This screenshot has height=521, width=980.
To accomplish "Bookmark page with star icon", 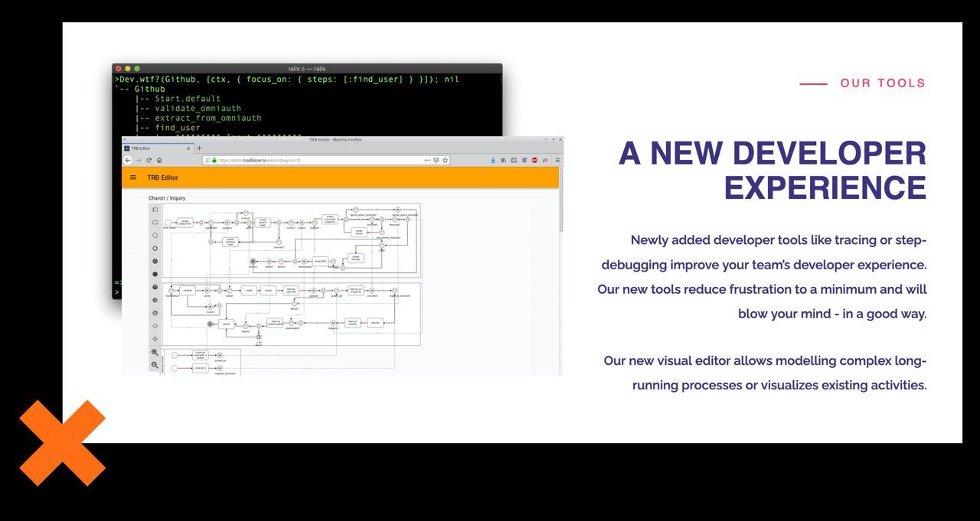I will pos(446,160).
